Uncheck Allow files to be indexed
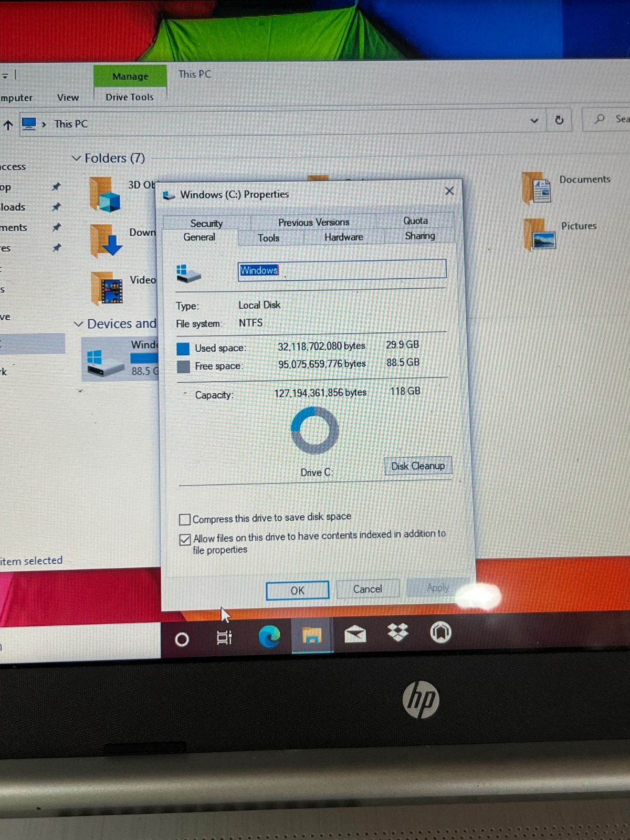 coord(185,539)
